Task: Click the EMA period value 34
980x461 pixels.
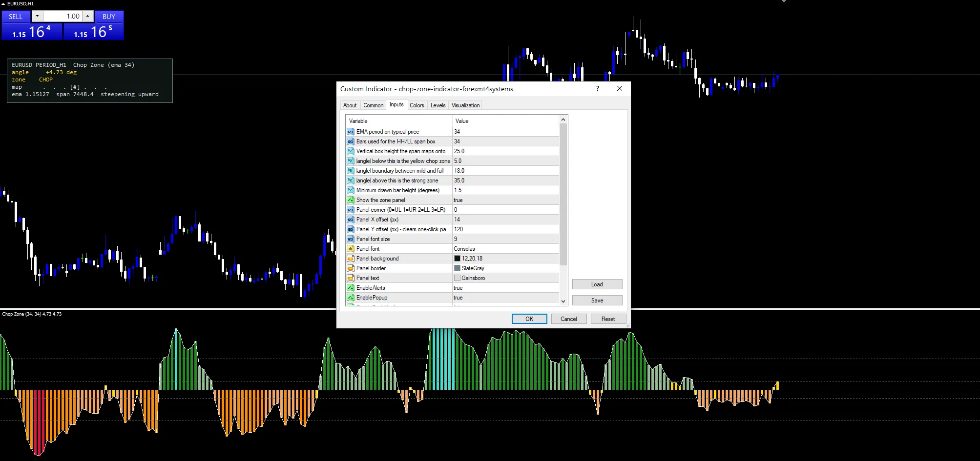Action: click(505, 132)
